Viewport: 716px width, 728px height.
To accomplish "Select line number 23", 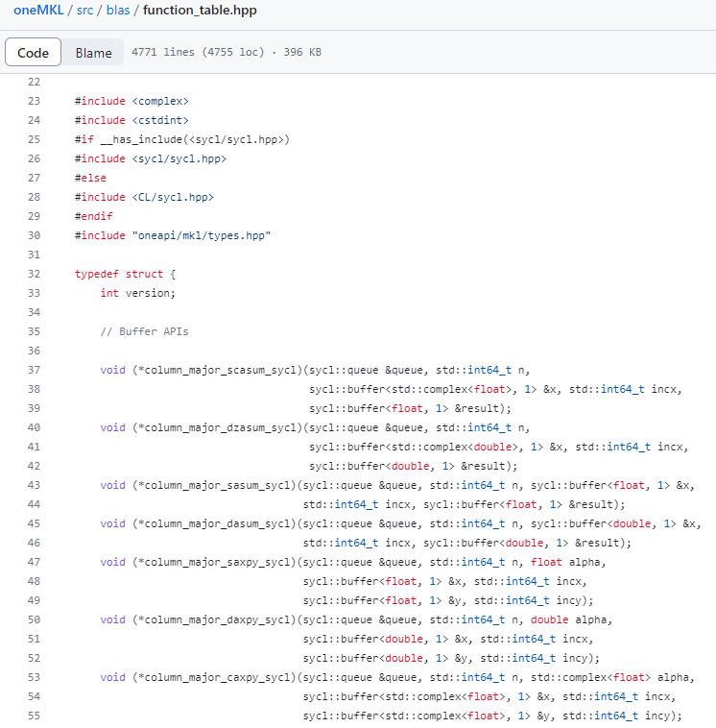I will [35, 101].
